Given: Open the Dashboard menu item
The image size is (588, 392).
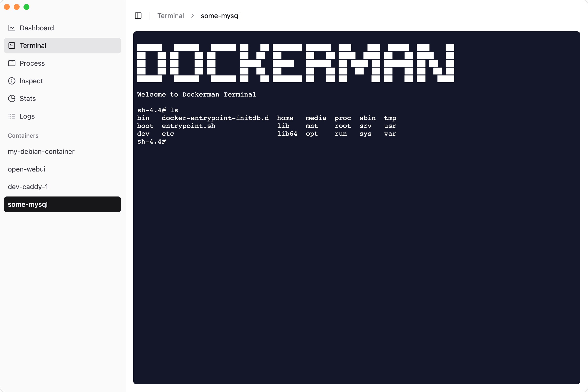Looking at the screenshot, I should (36, 27).
